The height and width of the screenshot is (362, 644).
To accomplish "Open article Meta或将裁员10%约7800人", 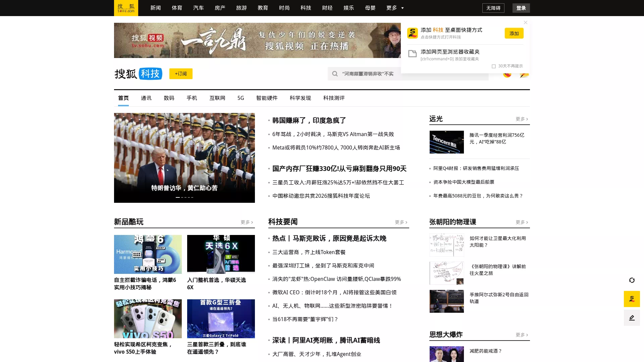I will (x=336, y=147).
